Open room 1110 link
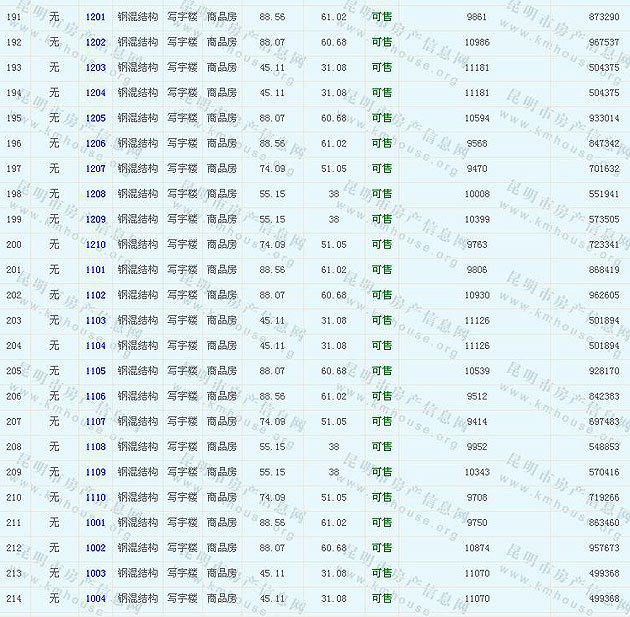 (x=95, y=497)
